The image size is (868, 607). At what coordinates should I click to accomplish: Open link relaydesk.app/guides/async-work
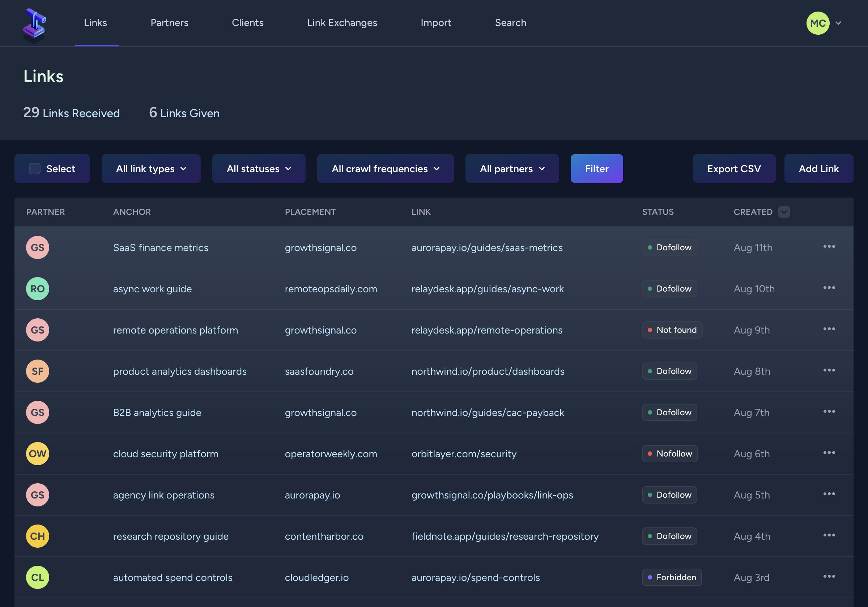click(x=487, y=289)
